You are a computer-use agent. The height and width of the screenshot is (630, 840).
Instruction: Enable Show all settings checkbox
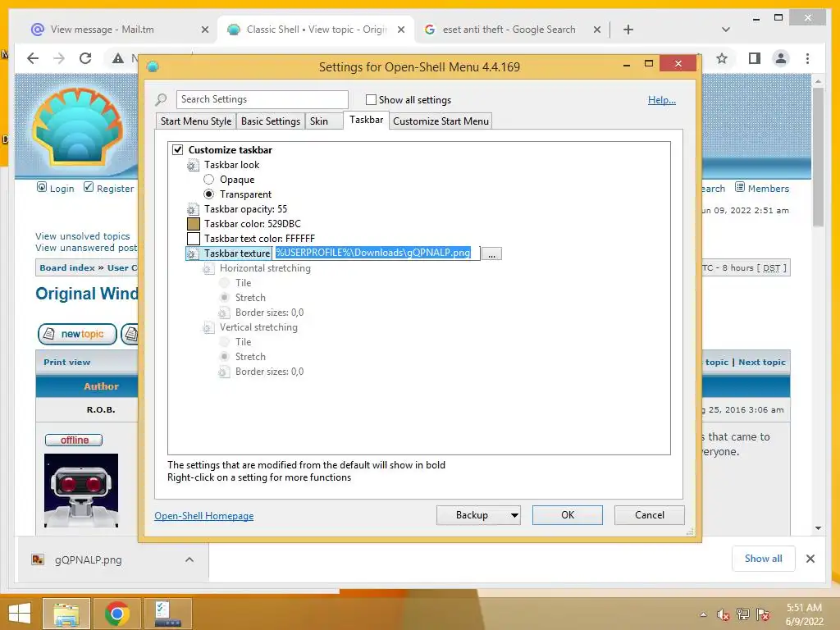pyautogui.click(x=371, y=99)
